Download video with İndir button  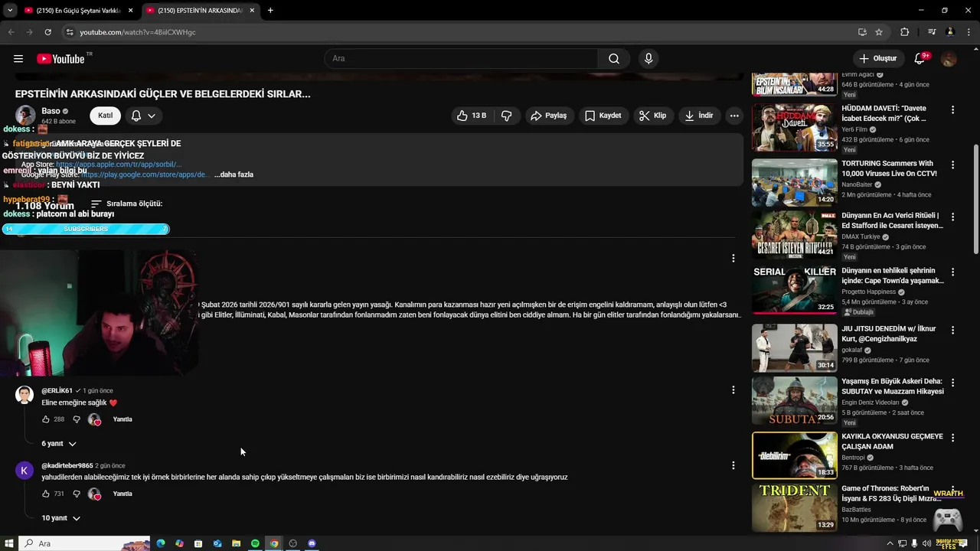(699, 116)
